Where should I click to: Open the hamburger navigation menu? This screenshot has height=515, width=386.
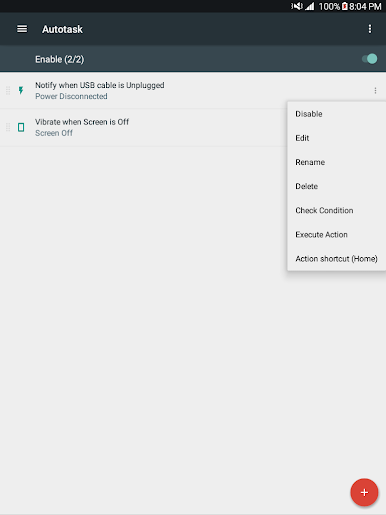pos(22,29)
